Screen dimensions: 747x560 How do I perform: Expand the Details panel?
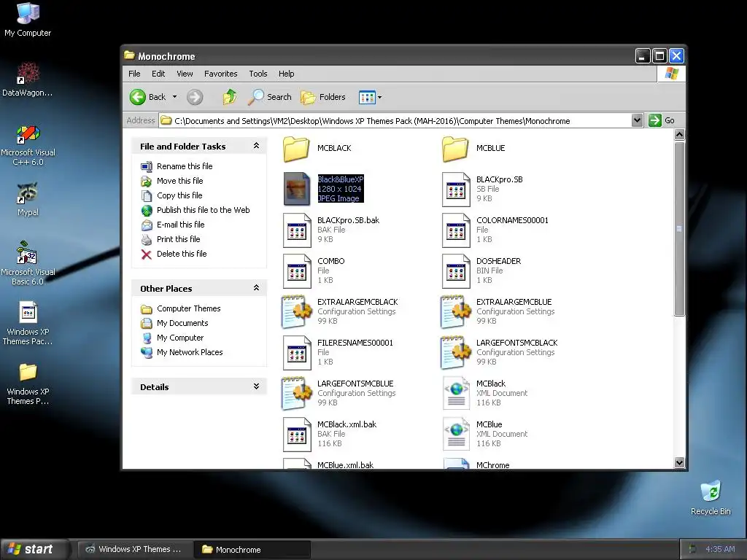[x=256, y=386]
